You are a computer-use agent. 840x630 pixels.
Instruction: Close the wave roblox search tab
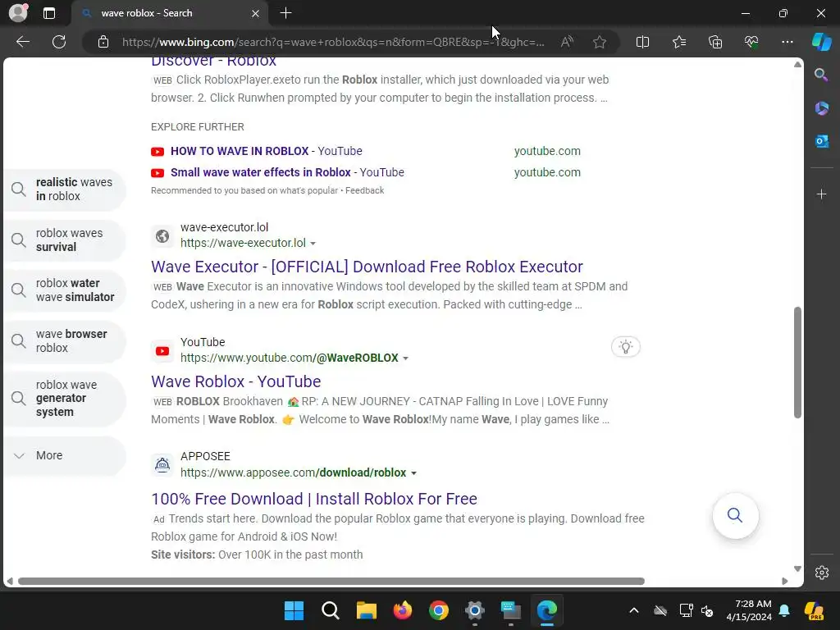coord(256,13)
